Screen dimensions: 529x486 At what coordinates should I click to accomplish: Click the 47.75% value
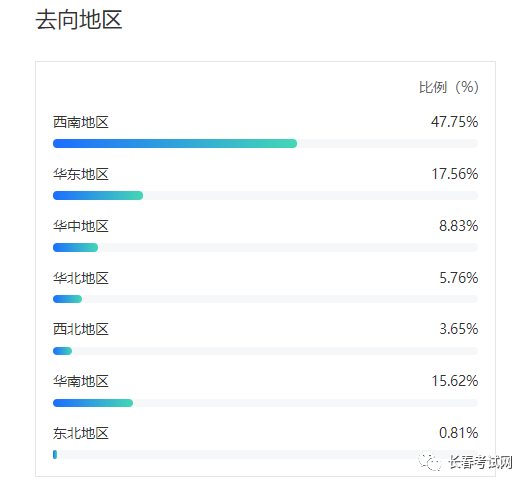454,122
